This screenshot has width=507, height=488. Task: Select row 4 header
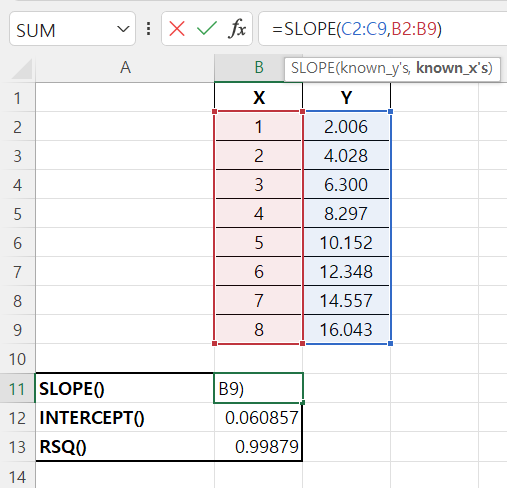pos(17,185)
